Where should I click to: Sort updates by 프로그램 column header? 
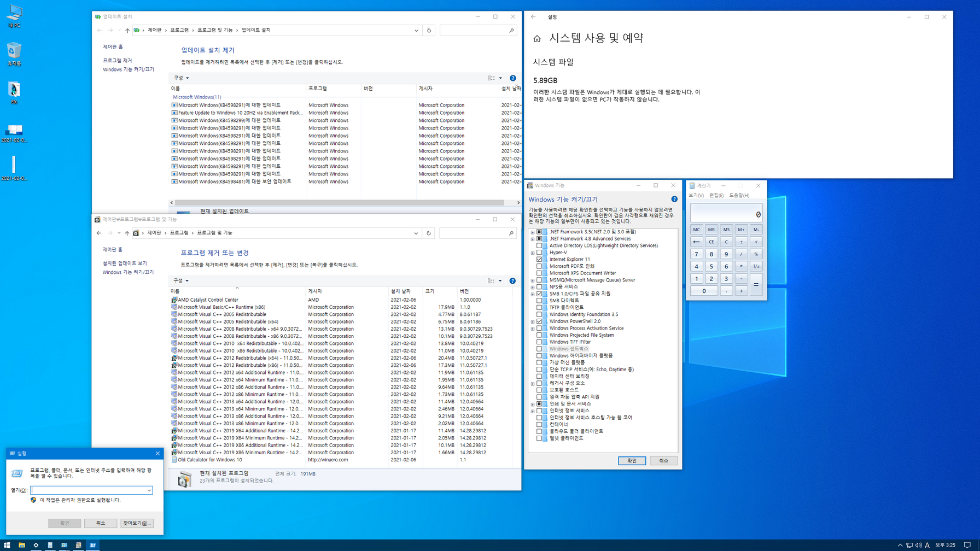[333, 89]
